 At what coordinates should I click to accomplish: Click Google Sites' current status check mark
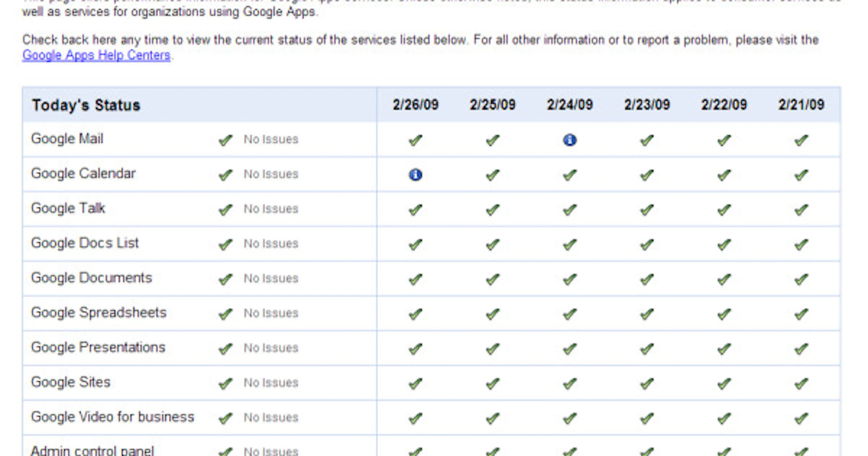click(x=225, y=383)
